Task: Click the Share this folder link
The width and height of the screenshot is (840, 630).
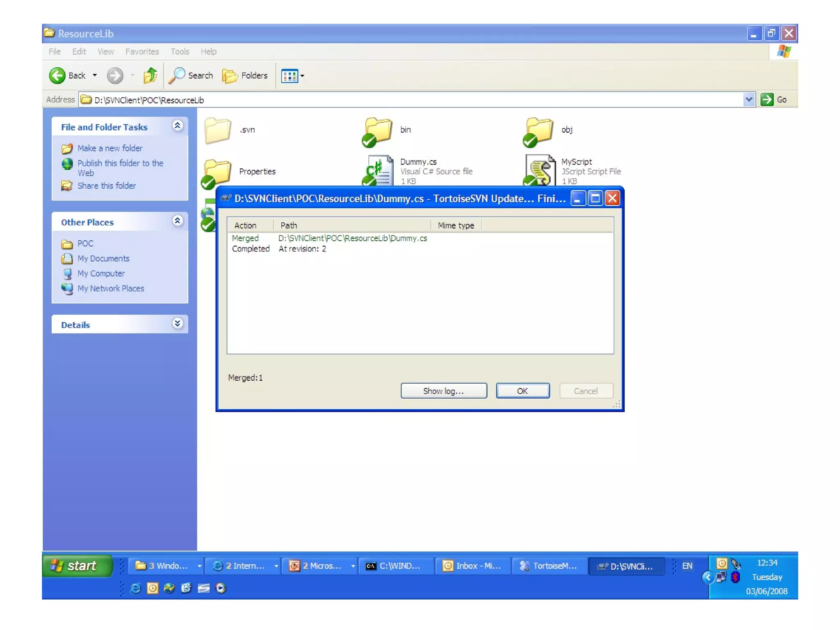Action: point(107,186)
